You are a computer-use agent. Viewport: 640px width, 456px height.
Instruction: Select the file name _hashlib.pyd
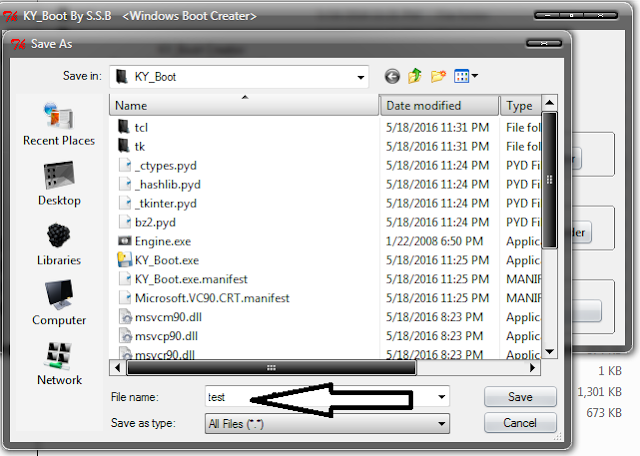(168, 185)
